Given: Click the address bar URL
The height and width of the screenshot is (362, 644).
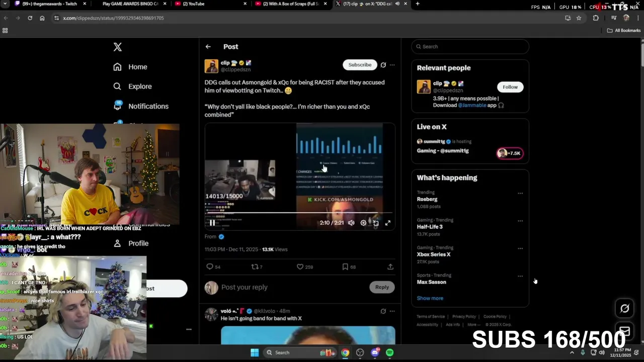Looking at the screenshot, I should coord(114,18).
